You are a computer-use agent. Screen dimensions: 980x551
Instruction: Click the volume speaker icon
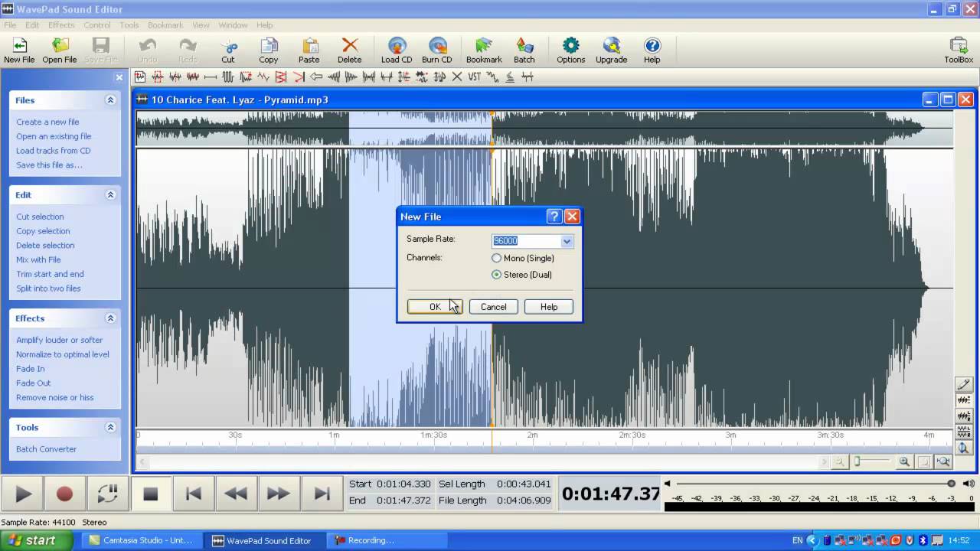[x=969, y=484]
